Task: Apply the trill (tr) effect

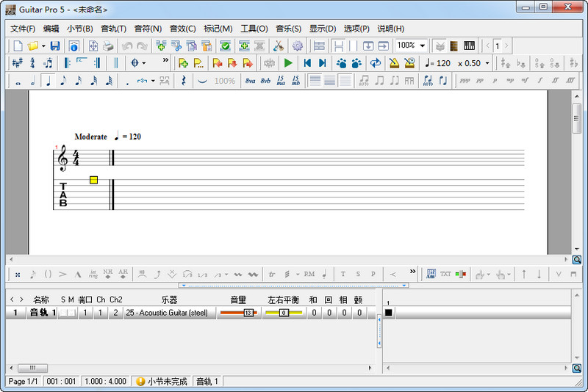Action: point(272,274)
